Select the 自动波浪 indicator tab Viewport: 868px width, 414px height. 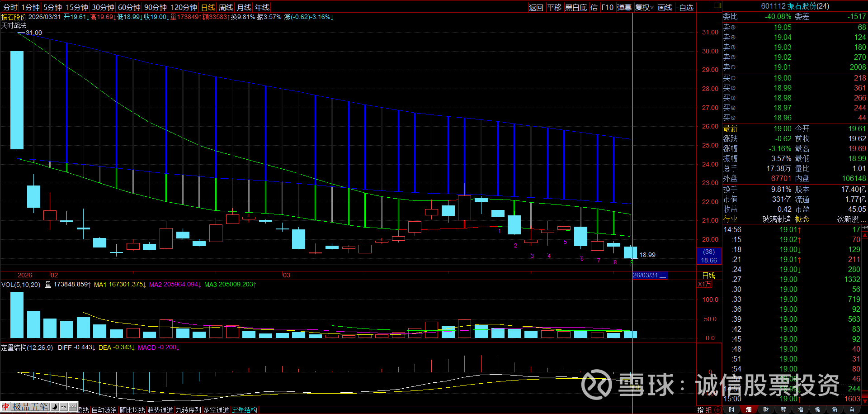[104, 410]
